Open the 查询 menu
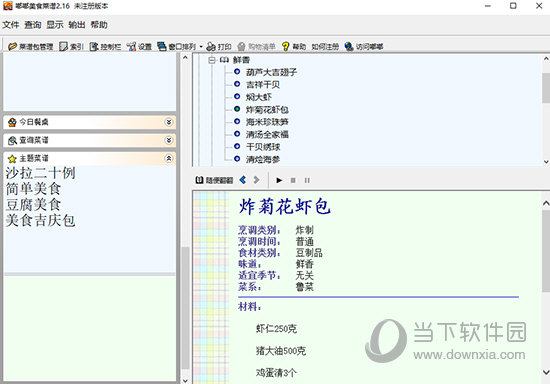This screenshot has height=384, width=550. pyautogui.click(x=33, y=25)
